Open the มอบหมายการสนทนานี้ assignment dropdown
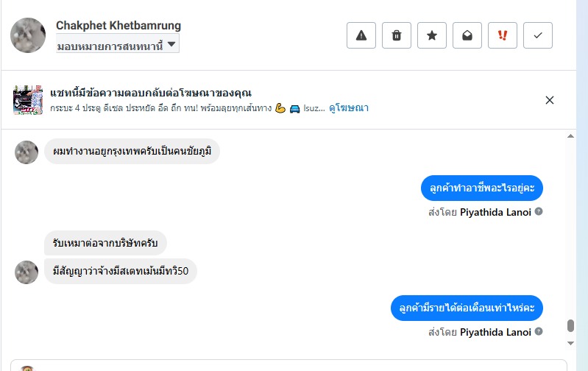The height and width of the screenshot is (371, 588). pos(118,45)
